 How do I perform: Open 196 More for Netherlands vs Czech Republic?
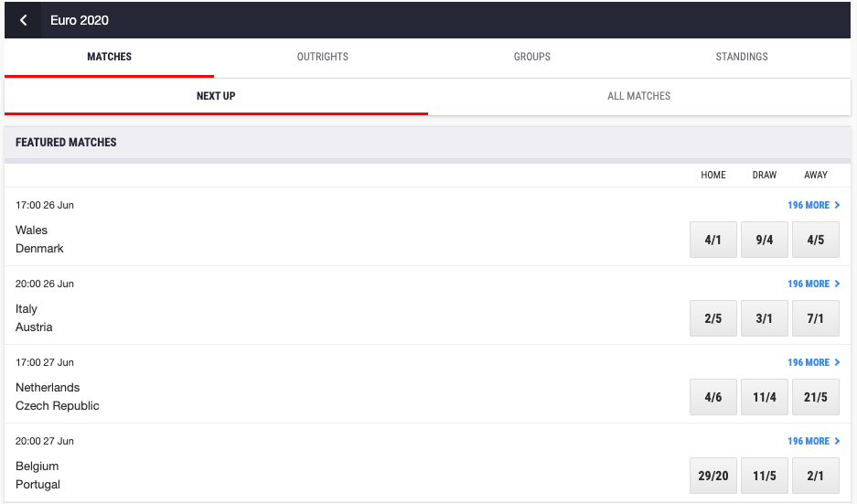[814, 362]
